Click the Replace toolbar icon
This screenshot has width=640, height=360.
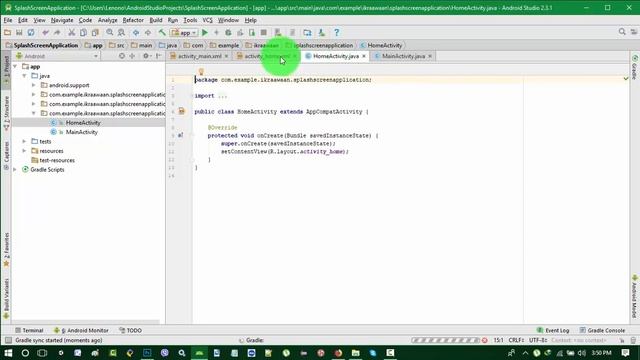click(121, 32)
